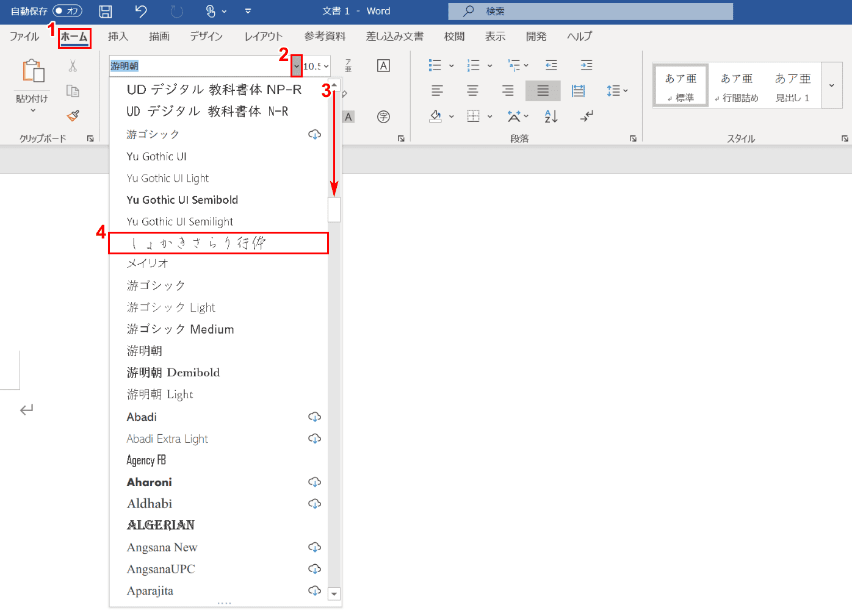Screen dimensions: 852x616
Task: Open the レイアウト tab
Action: (264, 37)
